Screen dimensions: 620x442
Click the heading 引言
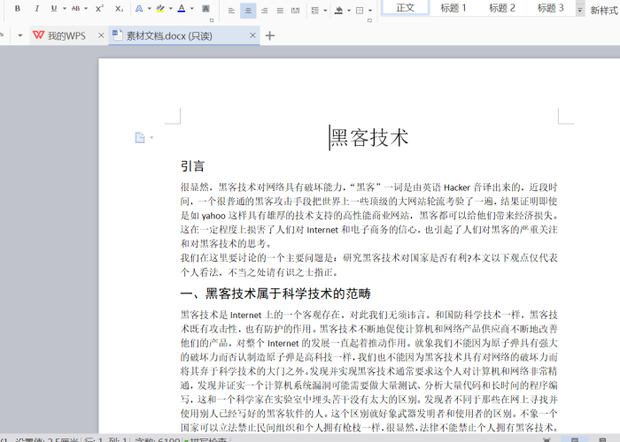193,166
